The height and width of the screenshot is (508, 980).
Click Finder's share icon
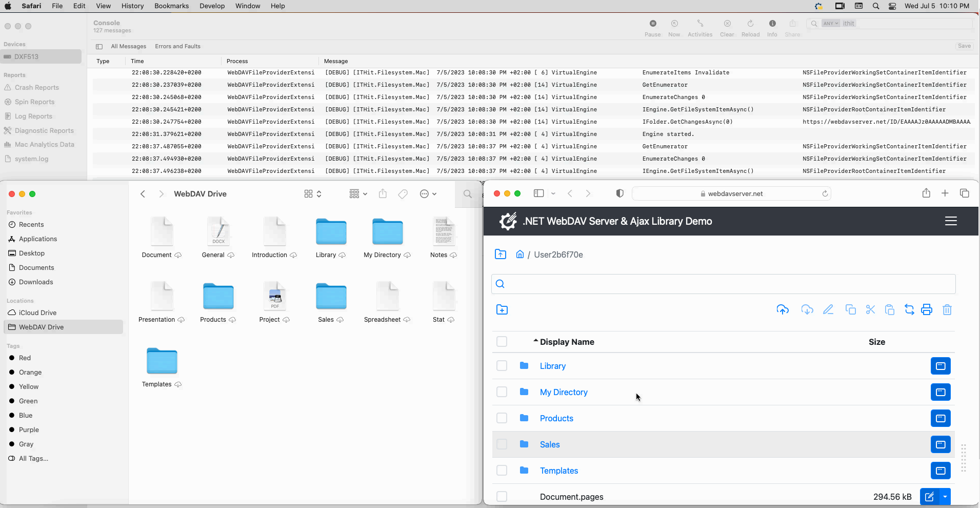click(x=383, y=193)
